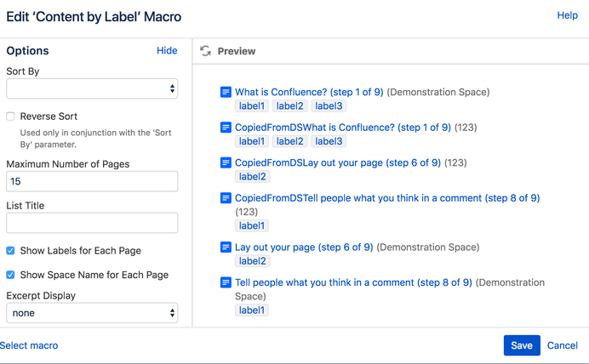Uncheck 'Show Space Name for Each Page'
Image resolution: width=589 pixels, height=364 pixels.
click(x=10, y=275)
